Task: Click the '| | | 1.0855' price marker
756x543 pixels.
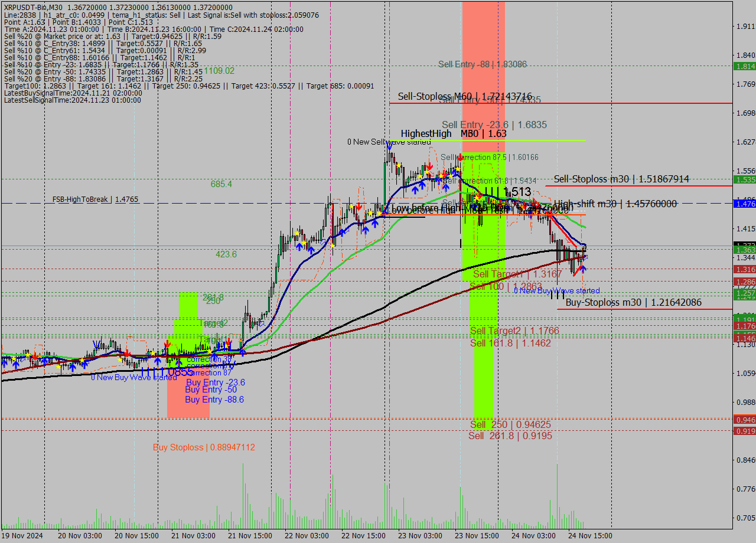Action: coord(167,372)
